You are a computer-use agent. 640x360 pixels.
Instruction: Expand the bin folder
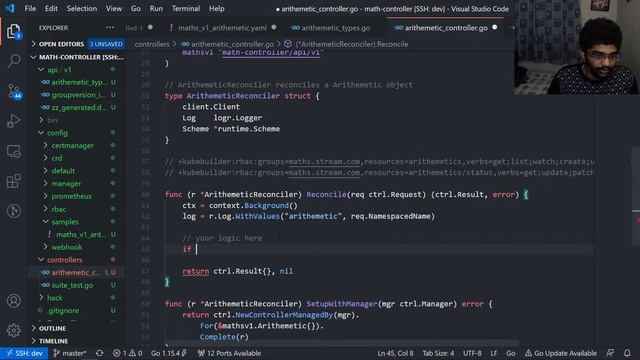tap(52, 120)
